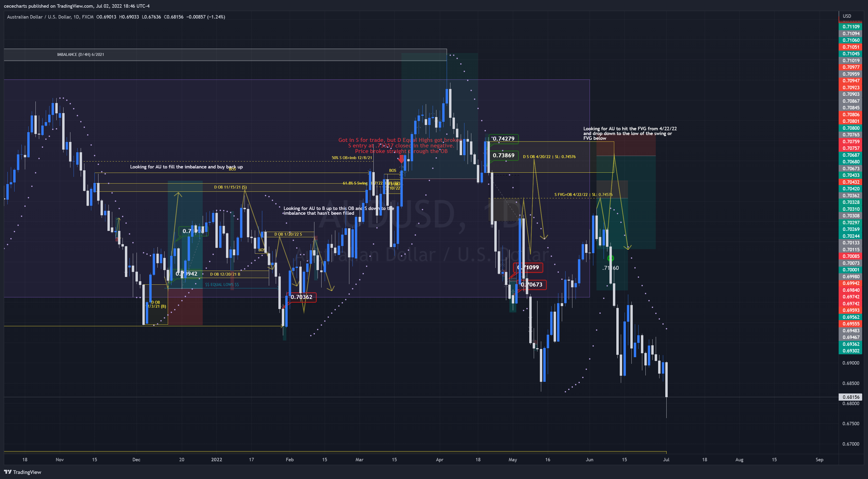Click the 0.67500 price scale value
The width and height of the screenshot is (868, 479).
(x=851, y=423)
